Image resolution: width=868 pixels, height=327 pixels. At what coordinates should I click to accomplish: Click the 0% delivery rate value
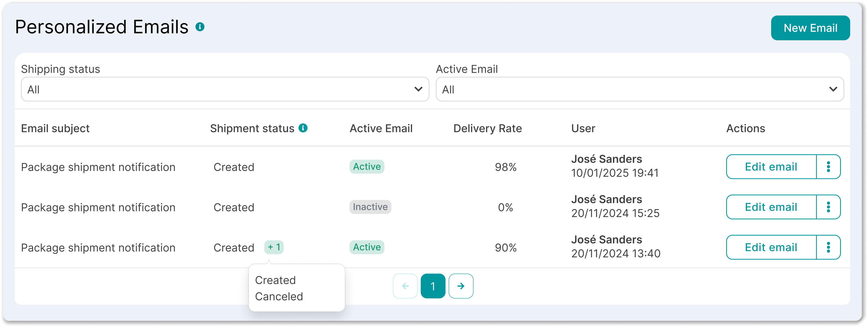click(506, 207)
